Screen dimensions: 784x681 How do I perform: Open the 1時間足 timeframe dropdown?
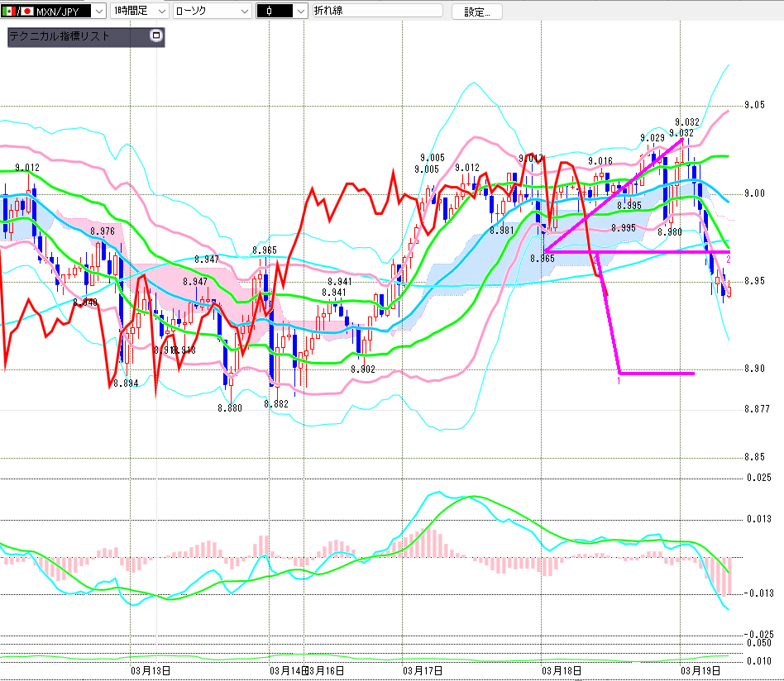160,12
